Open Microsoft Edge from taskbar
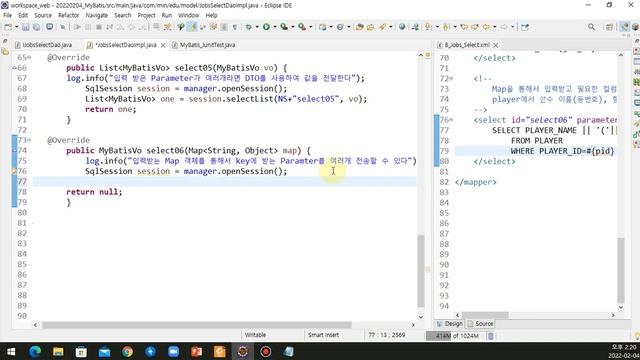This screenshot has width=640, height=360. coord(35,351)
